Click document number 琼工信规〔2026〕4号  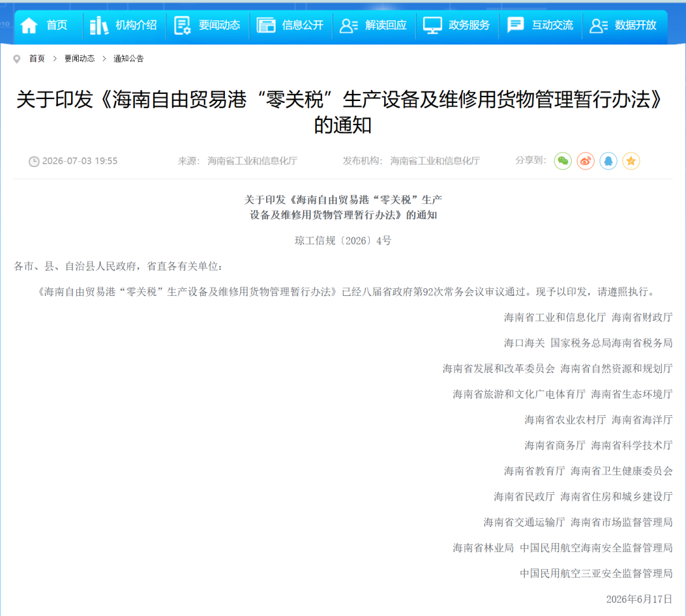(x=343, y=241)
